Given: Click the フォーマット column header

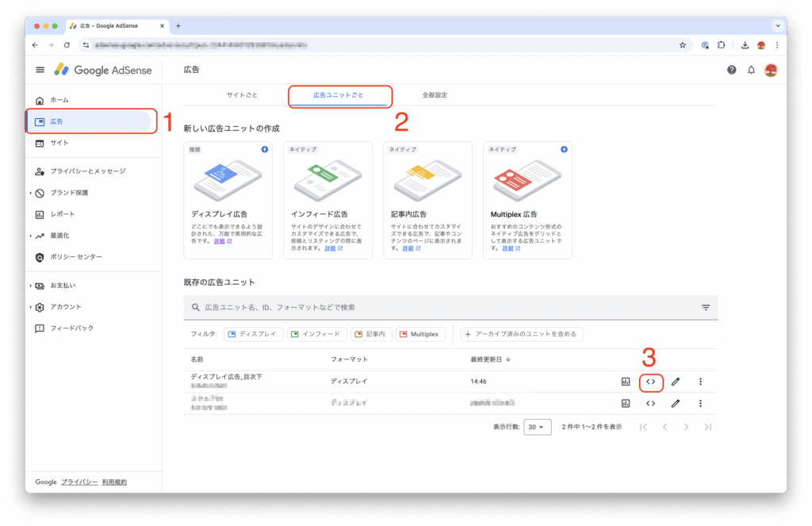Looking at the screenshot, I should tap(349, 359).
